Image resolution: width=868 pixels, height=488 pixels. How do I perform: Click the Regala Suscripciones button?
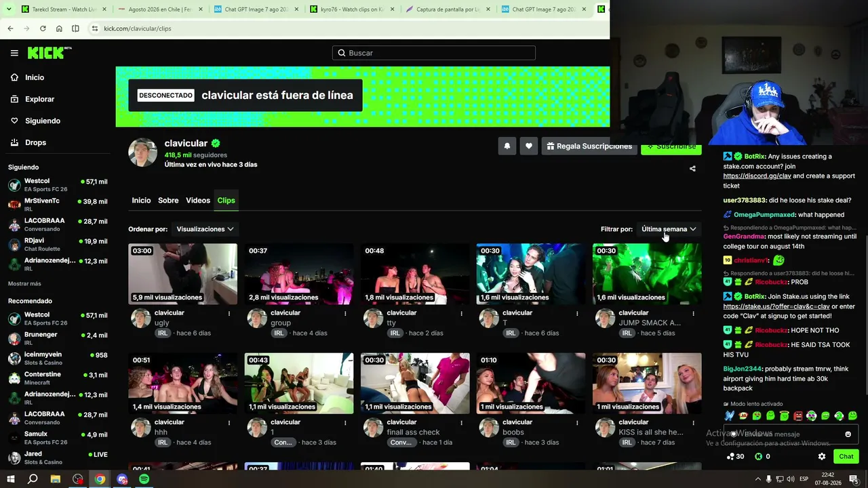589,146
